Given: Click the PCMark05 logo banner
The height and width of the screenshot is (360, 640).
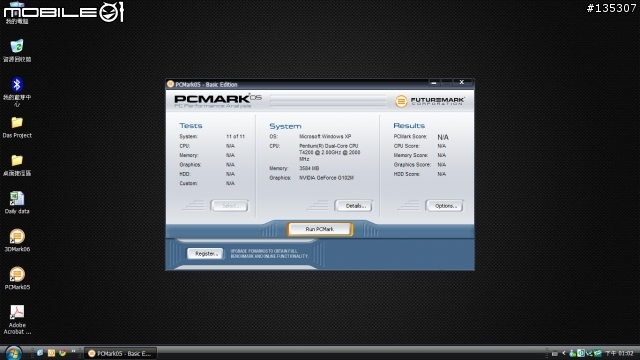Looking at the screenshot, I should point(218,101).
